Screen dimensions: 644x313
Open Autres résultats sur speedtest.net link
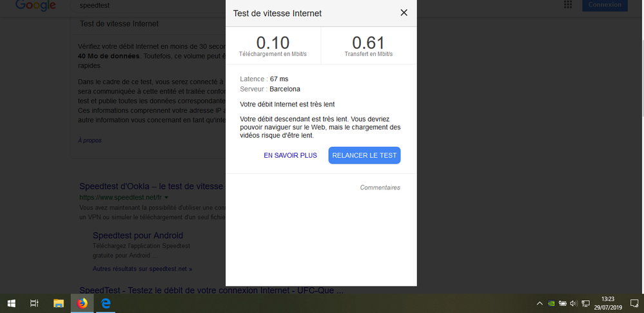tap(142, 269)
